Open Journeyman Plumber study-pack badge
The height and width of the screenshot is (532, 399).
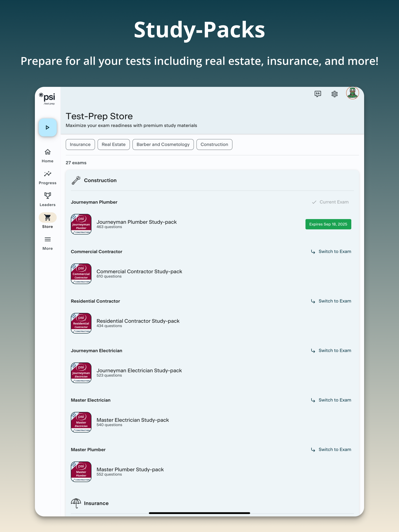(x=81, y=224)
